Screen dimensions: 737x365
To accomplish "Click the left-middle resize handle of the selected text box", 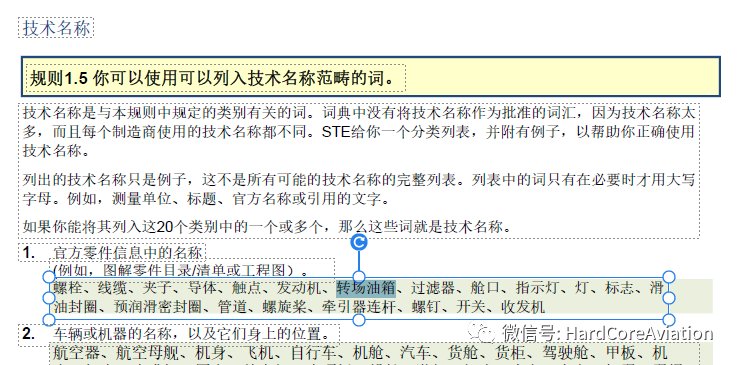I will [49, 298].
